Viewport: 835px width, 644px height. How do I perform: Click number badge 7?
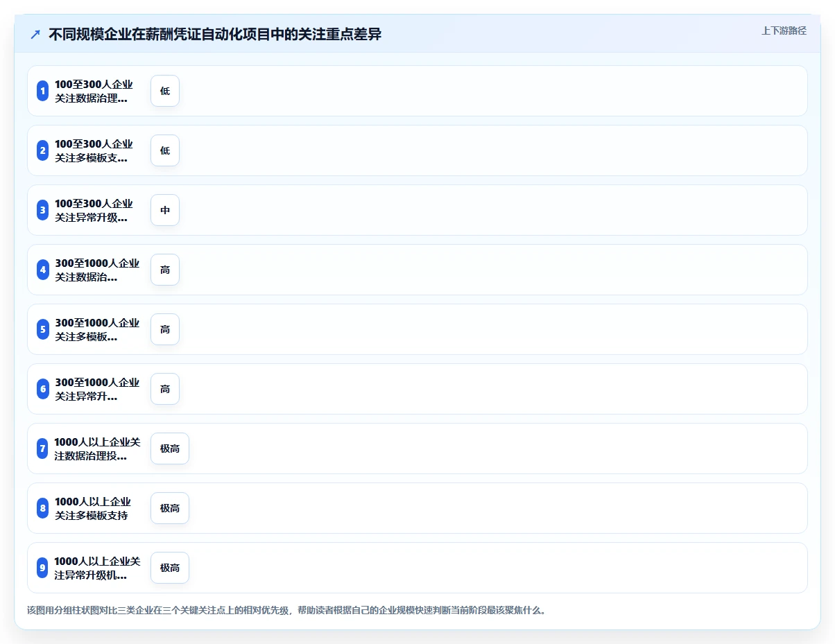point(43,449)
